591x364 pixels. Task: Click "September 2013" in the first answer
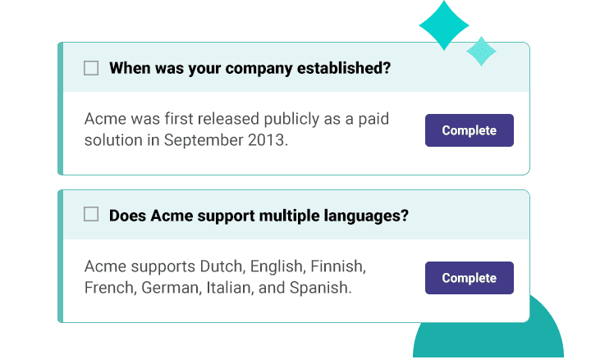tap(225, 140)
